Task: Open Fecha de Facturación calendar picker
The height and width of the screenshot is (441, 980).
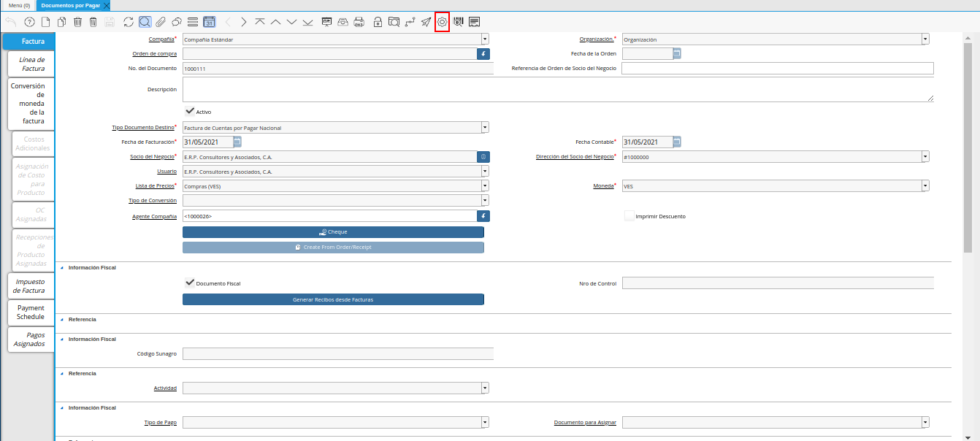Action: (237, 142)
